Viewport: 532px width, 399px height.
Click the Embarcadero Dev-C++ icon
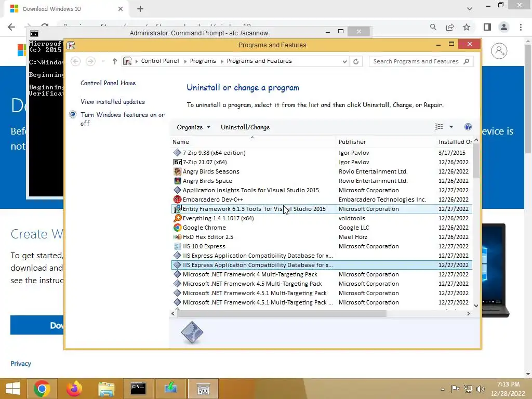177,199
